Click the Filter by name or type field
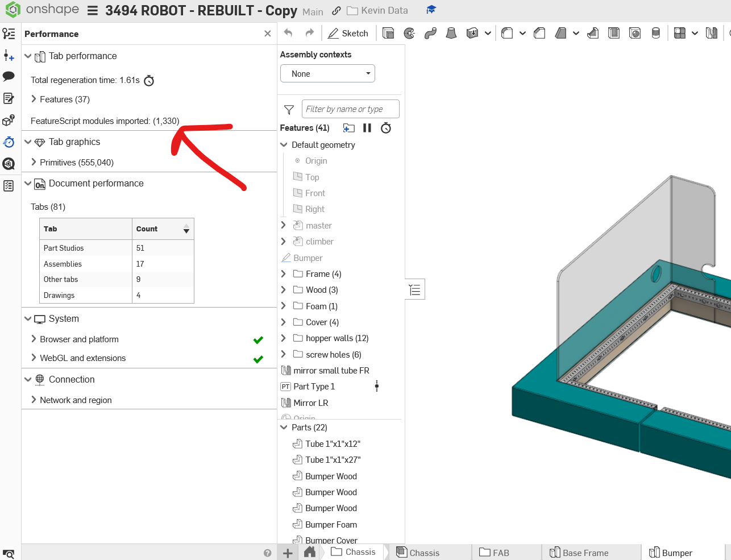This screenshot has width=731, height=560. pos(351,109)
